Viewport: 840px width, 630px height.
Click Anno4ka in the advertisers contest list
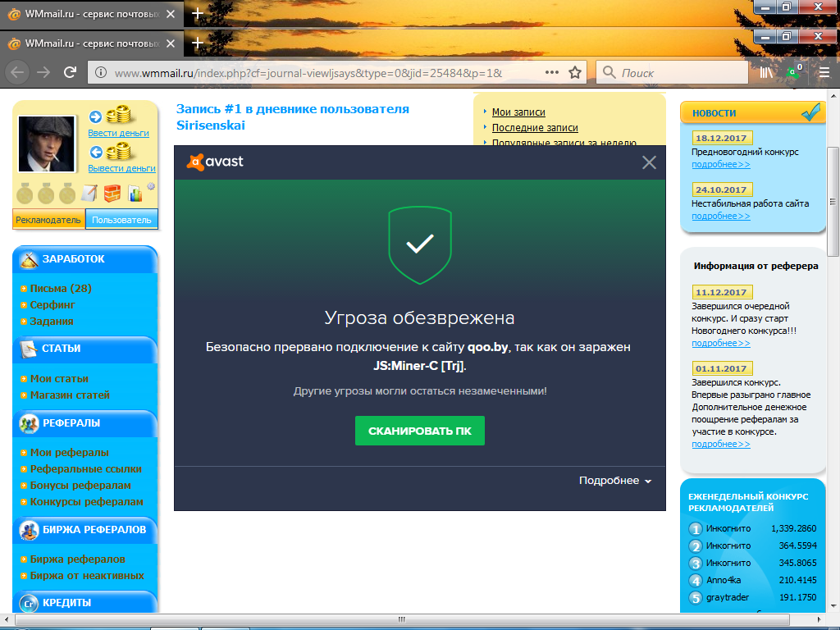coord(724,580)
